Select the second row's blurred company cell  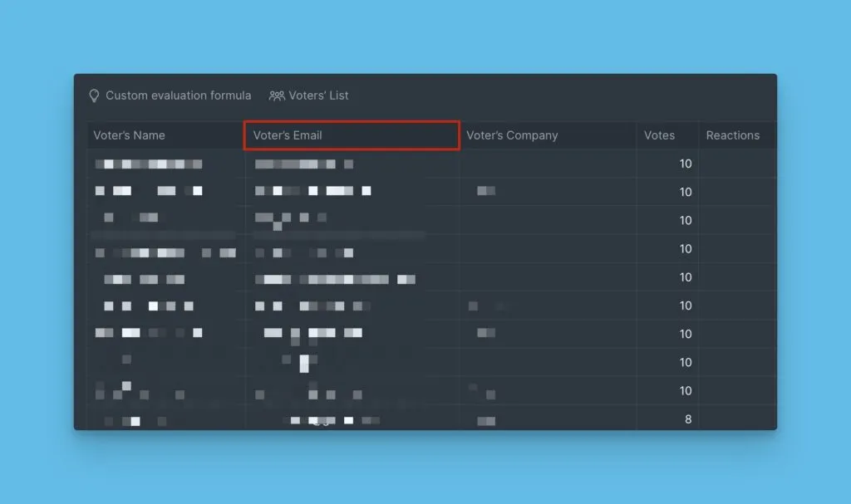(x=486, y=192)
